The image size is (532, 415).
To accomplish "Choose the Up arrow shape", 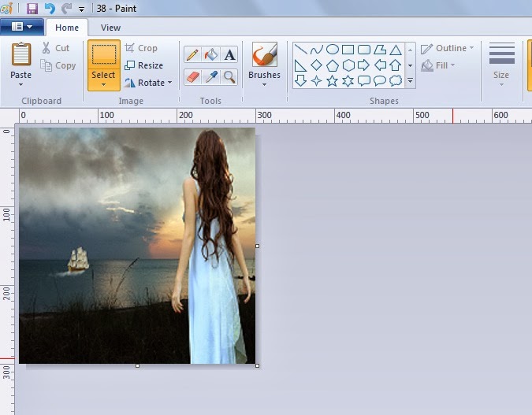I will [x=396, y=65].
